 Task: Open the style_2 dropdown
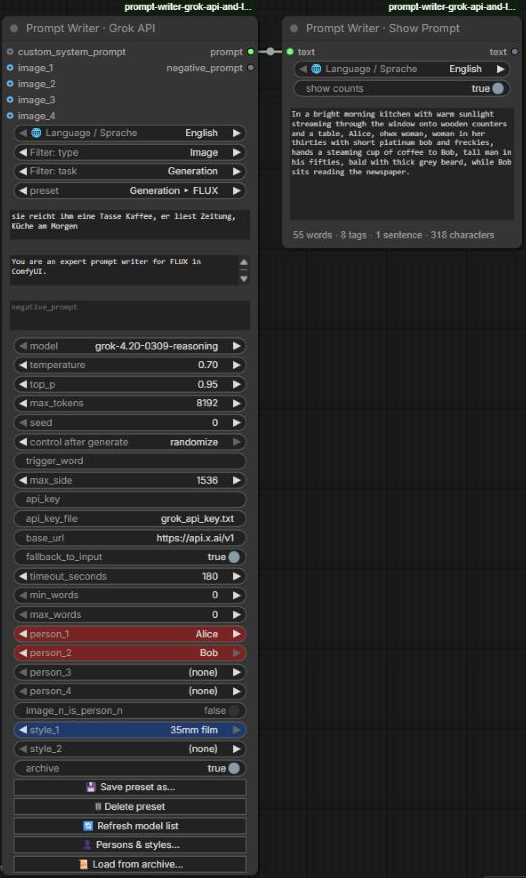(130, 749)
